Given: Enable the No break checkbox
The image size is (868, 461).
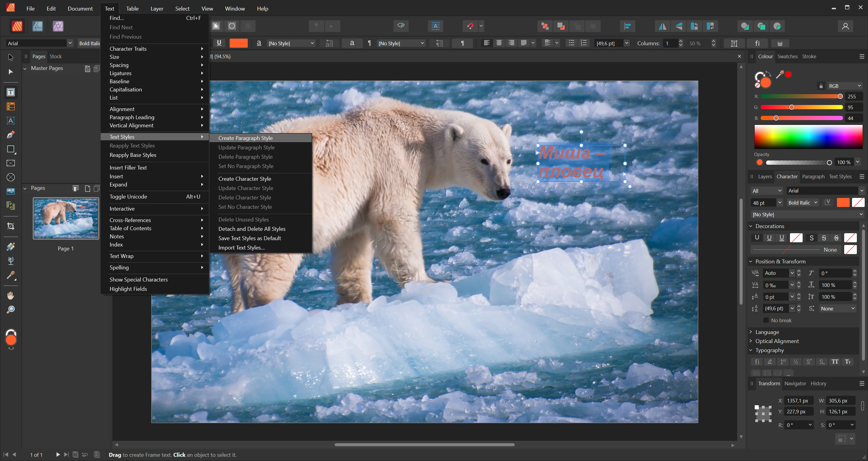Looking at the screenshot, I should pyautogui.click(x=766, y=320).
